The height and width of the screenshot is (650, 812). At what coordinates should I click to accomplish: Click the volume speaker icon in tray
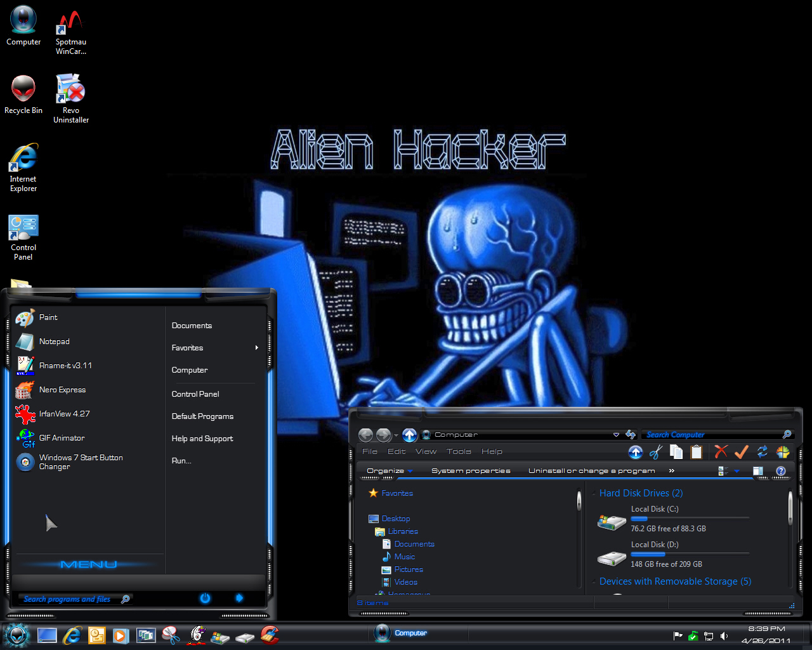724,636
